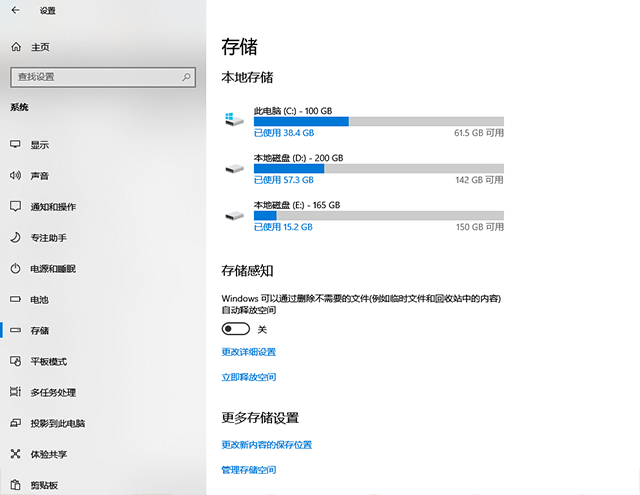640x495 pixels.
Task: Open 显示 settings in sidebar
Action: [x=40, y=145]
